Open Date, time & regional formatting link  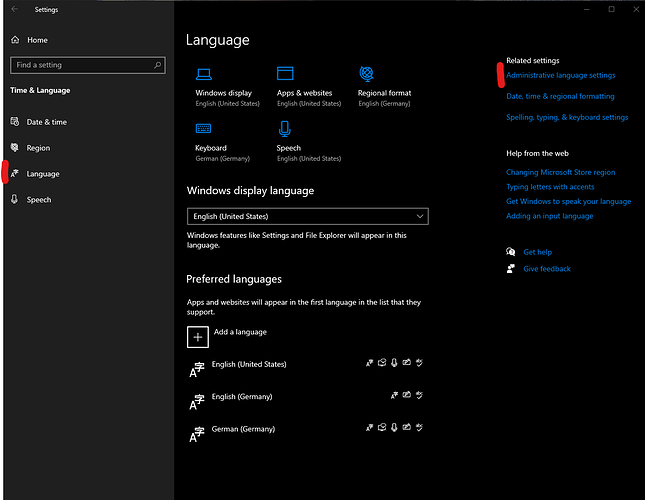pyautogui.click(x=560, y=96)
